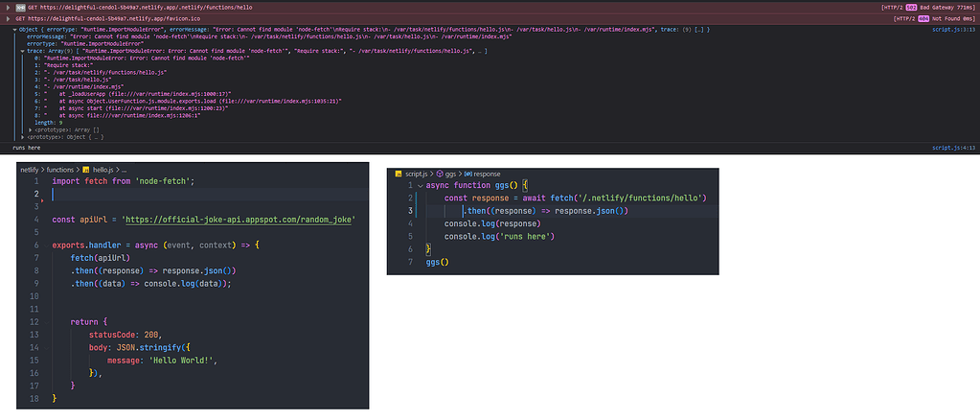Click trace entry 7 async start line
The height and width of the screenshot is (420, 980).
click(131, 107)
